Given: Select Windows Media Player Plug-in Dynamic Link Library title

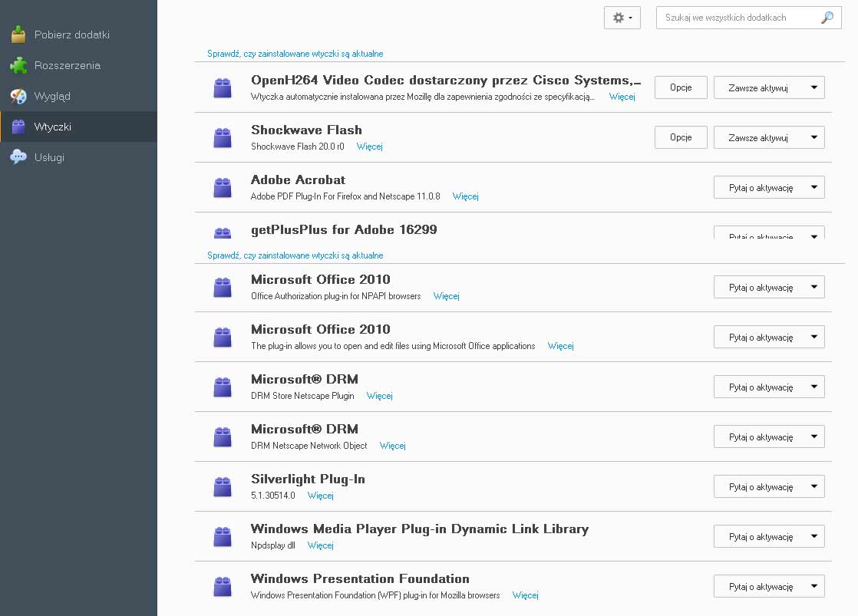Looking at the screenshot, I should click(x=420, y=529).
